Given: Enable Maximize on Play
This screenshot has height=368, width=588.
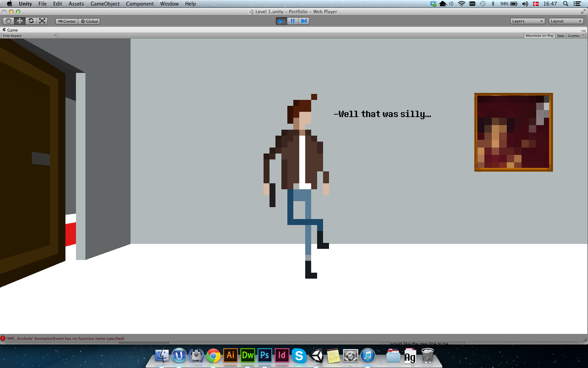Looking at the screenshot, I should click(539, 35).
